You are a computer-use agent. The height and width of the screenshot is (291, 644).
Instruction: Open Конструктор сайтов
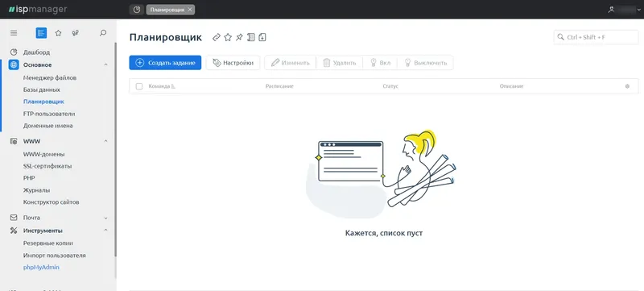[51, 202]
